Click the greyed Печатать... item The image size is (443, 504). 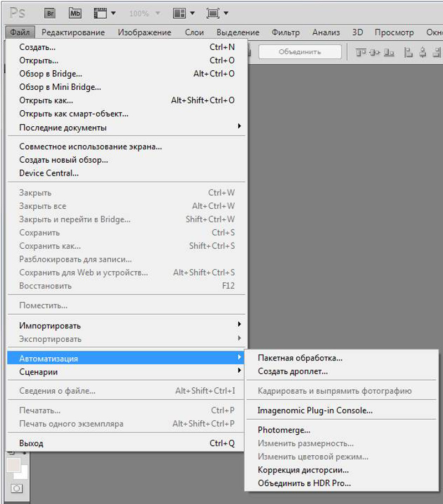[126, 410]
